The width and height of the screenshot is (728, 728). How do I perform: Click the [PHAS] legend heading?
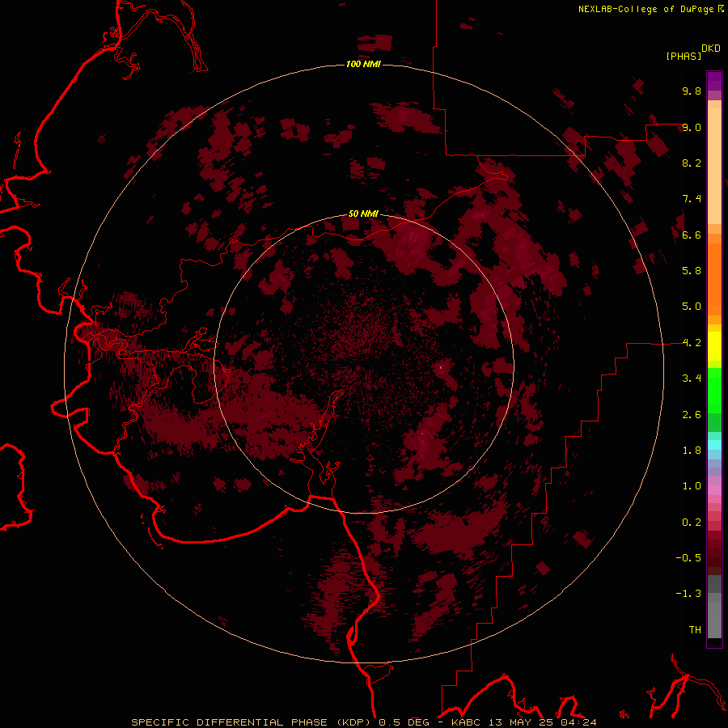pyautogui.click(x=684, y=56)
